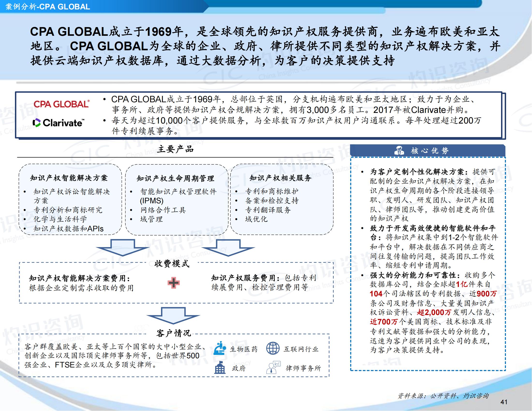
Task: Select the 客户情况 heading
Action: click(x=174, y=333)
